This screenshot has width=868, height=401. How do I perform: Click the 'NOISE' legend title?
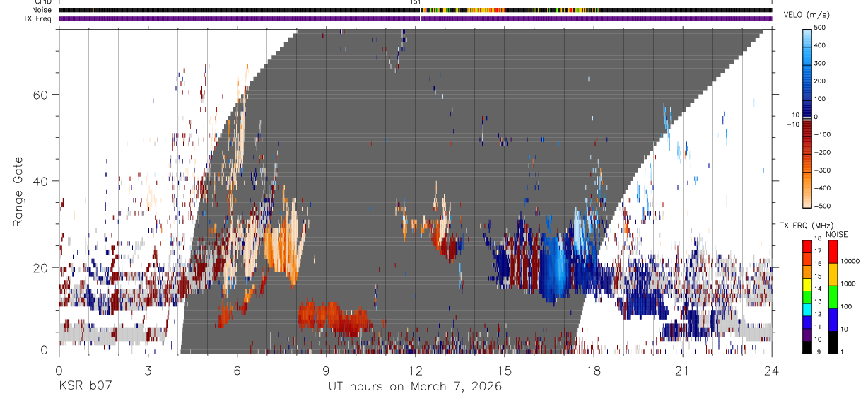click(837, 234)
